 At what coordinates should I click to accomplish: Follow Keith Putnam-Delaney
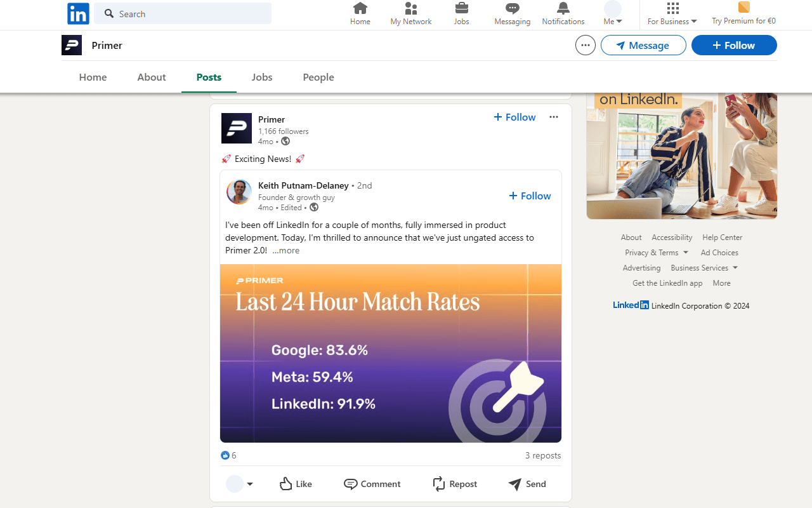pyautogui.click(x=530, y=196)
